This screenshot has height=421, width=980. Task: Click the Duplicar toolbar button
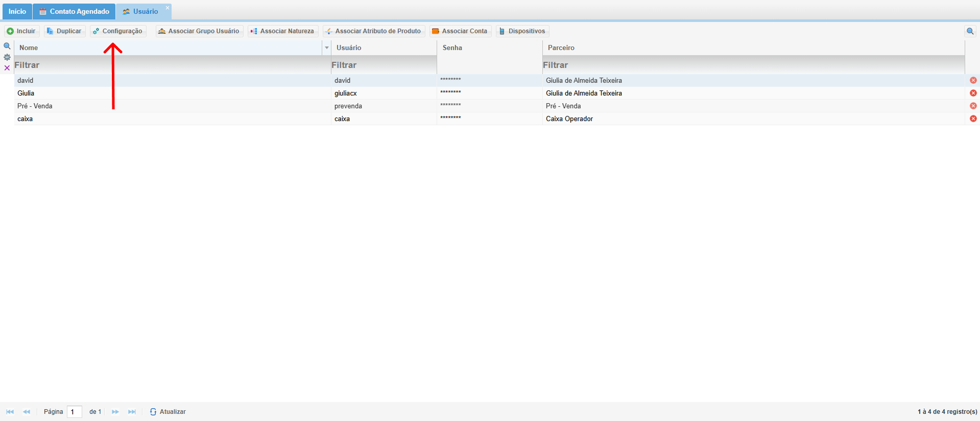pos(64,31)
